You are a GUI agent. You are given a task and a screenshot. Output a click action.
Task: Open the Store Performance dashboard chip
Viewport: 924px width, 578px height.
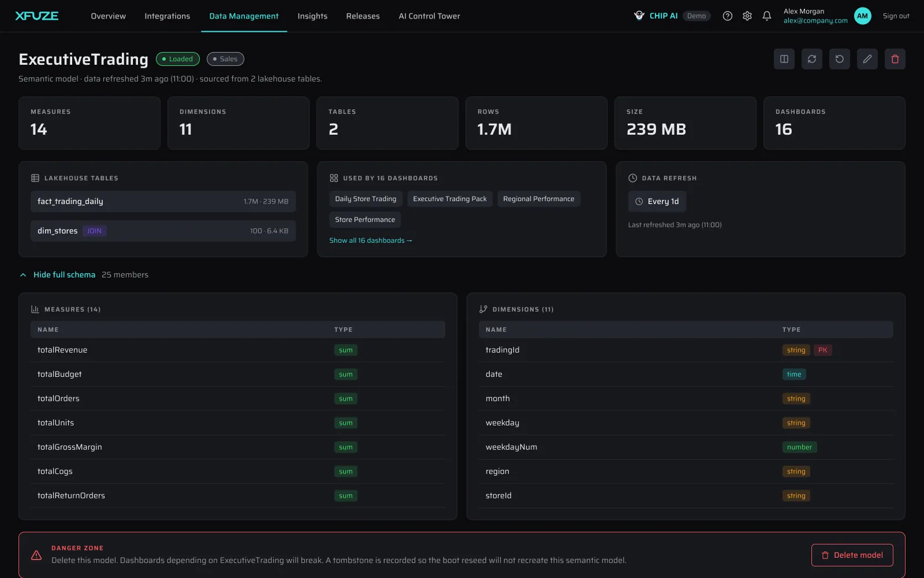pos(365,220)
